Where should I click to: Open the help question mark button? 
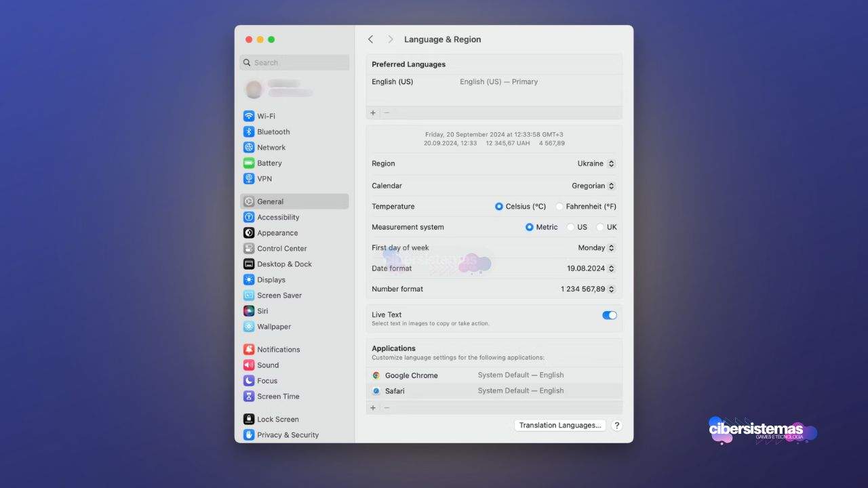616,426
